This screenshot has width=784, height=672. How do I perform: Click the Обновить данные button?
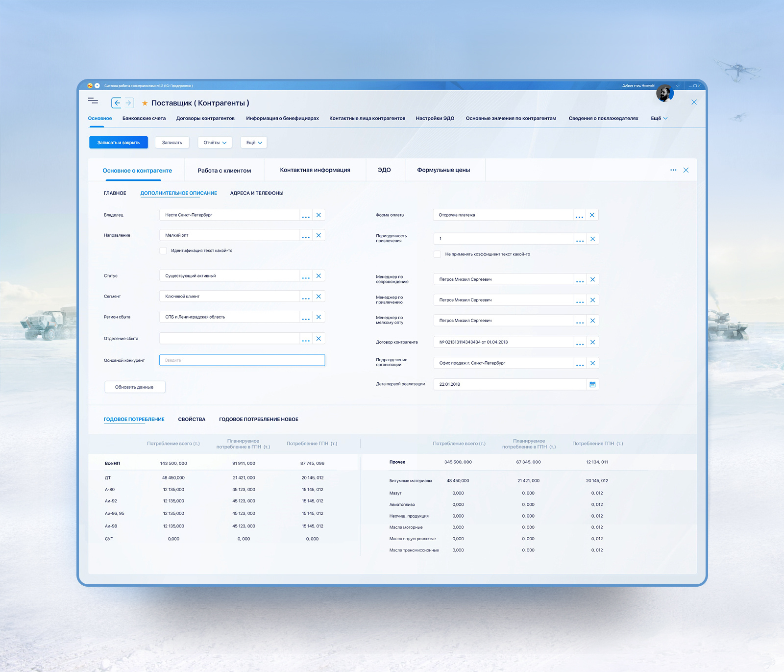(135, 387)
